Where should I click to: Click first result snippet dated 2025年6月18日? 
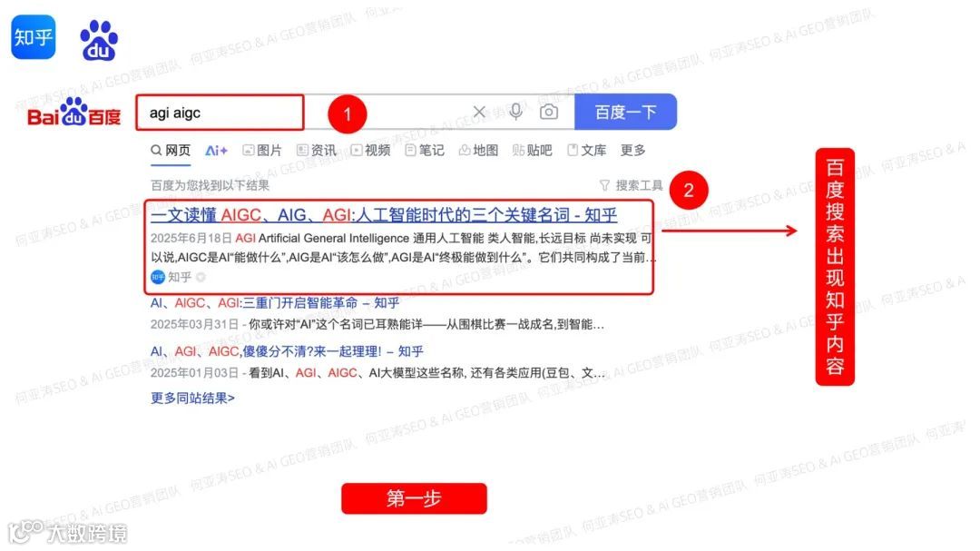(403, 248)
